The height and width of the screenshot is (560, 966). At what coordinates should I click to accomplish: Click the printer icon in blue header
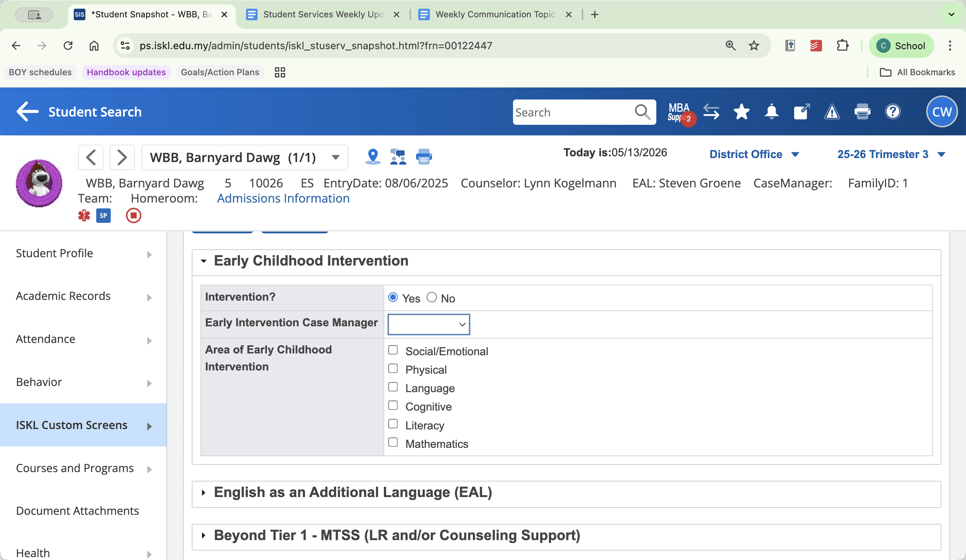click(863, 112)
